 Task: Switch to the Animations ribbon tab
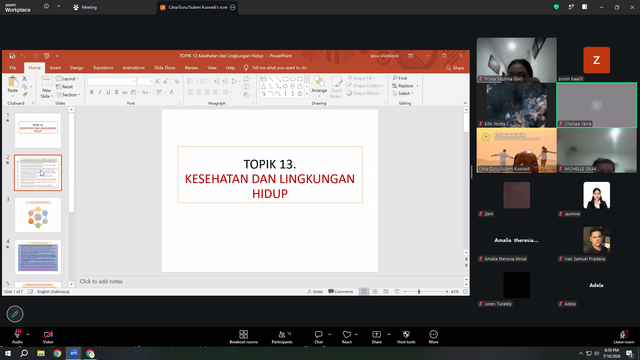[133, 68]
